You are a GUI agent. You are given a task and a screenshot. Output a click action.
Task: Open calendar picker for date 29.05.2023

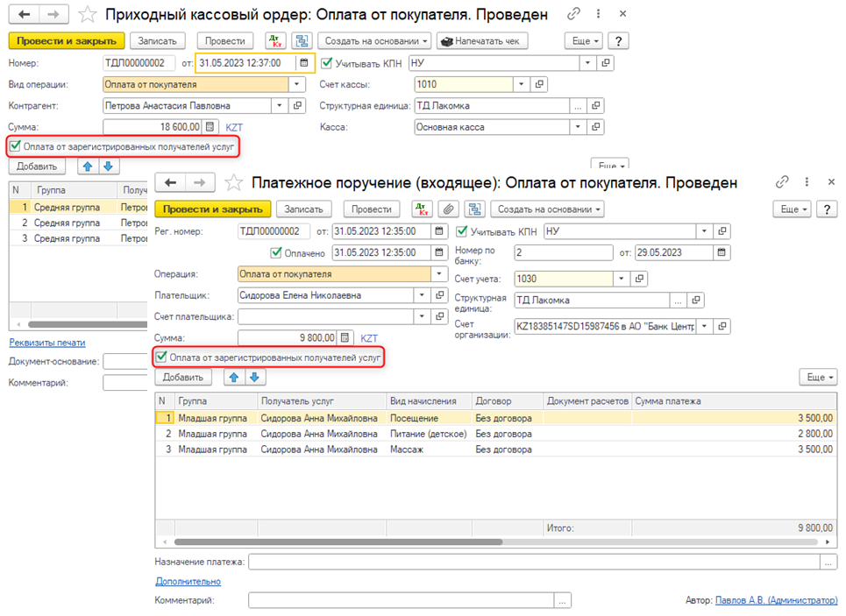[722, 253]
